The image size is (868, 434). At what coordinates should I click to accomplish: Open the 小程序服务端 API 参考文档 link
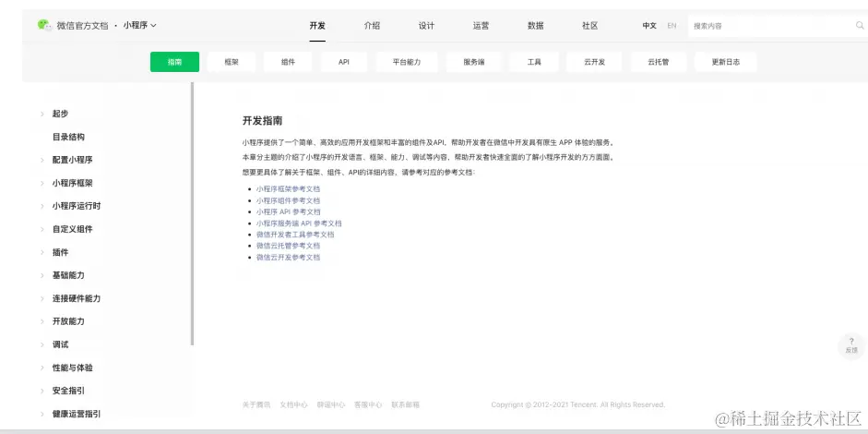299,223
